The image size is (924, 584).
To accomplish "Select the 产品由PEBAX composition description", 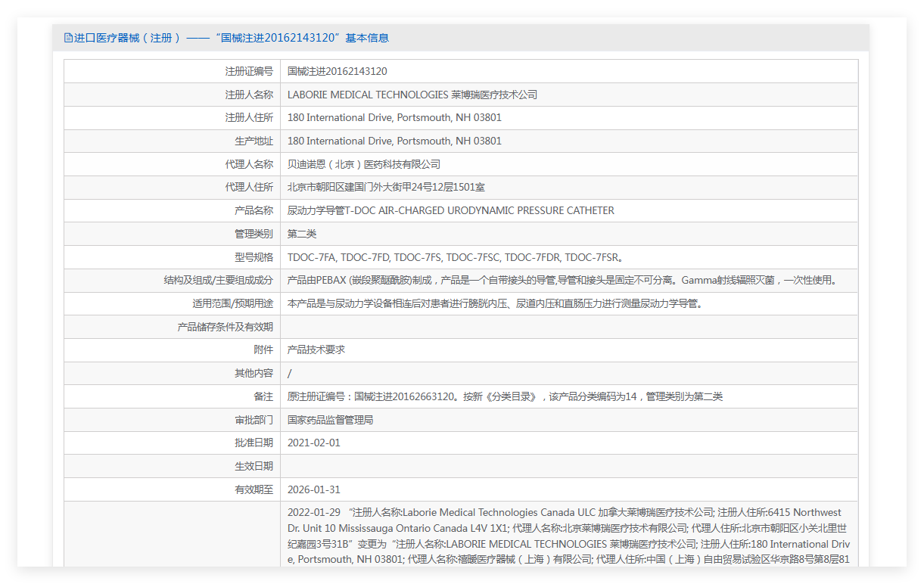I will [x=563, y=281].
